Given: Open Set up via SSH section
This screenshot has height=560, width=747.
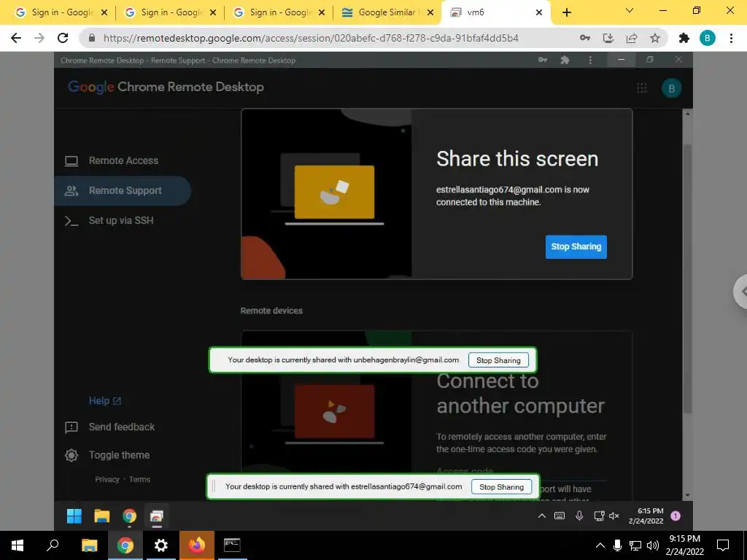Looking at the screenshot, I should click(121, 220).
